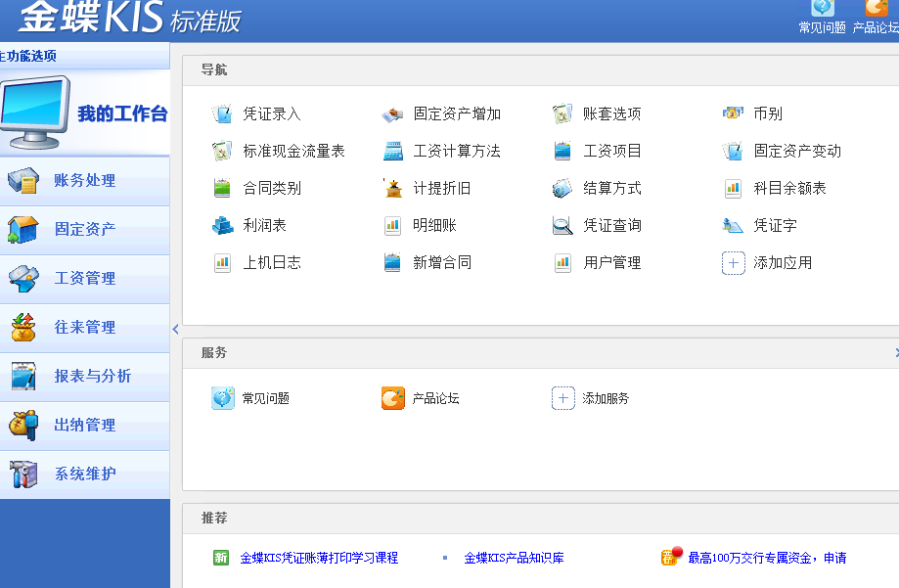Open 报表与分析 module in sidebar
899x588 pixels.
[x=85, y=377]
